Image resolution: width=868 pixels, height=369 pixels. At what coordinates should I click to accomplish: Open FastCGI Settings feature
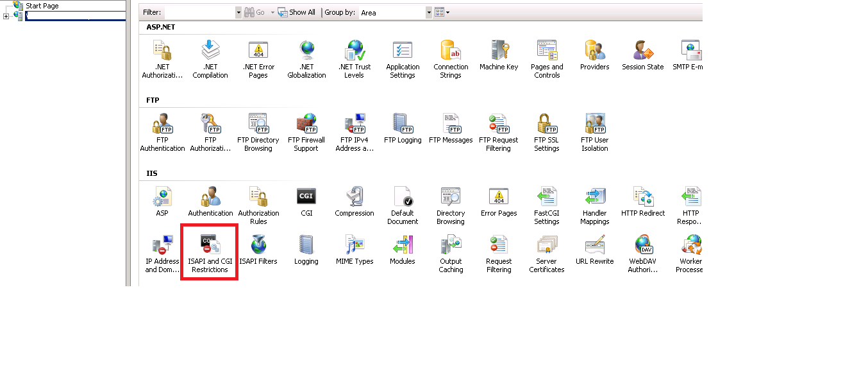coord(547,205)
